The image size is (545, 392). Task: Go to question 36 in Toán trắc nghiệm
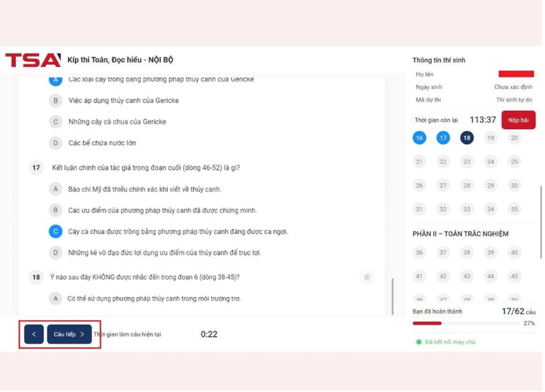point(419,253)
